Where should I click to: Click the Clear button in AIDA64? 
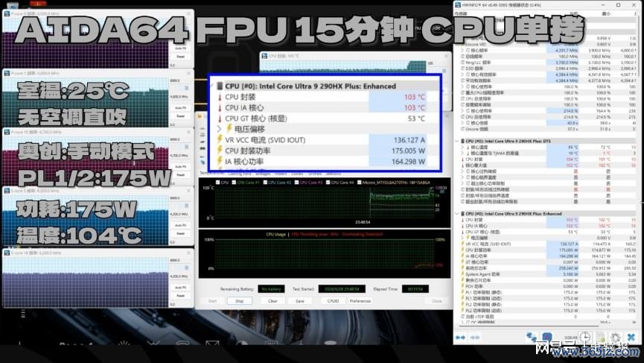coord(272,301)
